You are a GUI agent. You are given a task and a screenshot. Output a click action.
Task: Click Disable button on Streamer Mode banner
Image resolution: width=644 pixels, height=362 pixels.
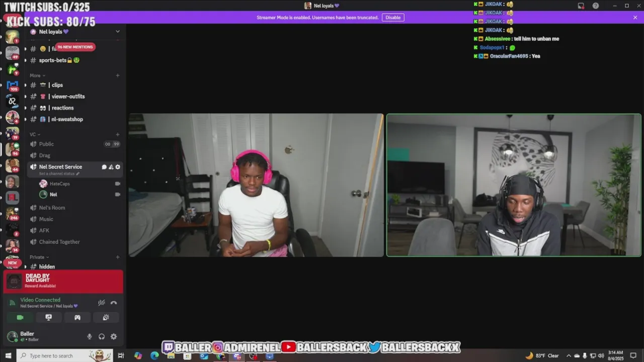click(x=393, y=17)
